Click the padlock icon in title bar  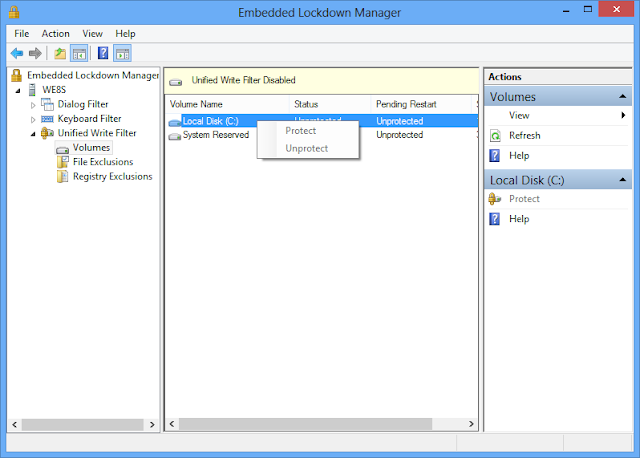(14, 12)
